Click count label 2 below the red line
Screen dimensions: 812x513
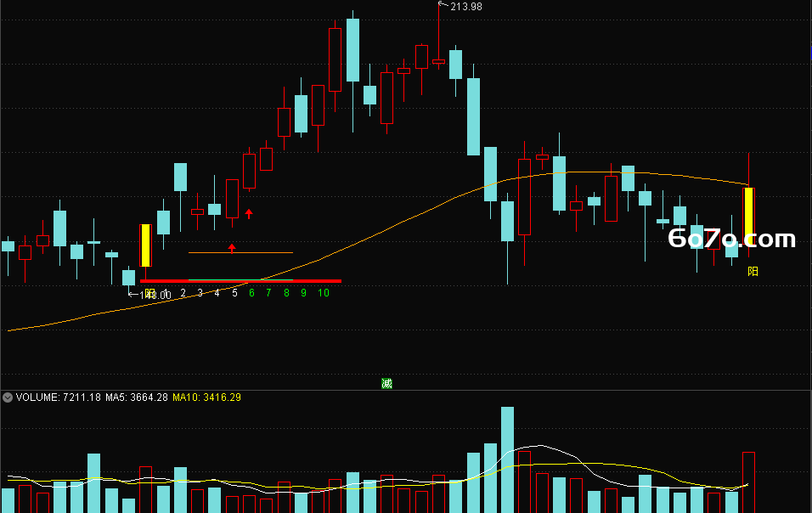[183, 293]
